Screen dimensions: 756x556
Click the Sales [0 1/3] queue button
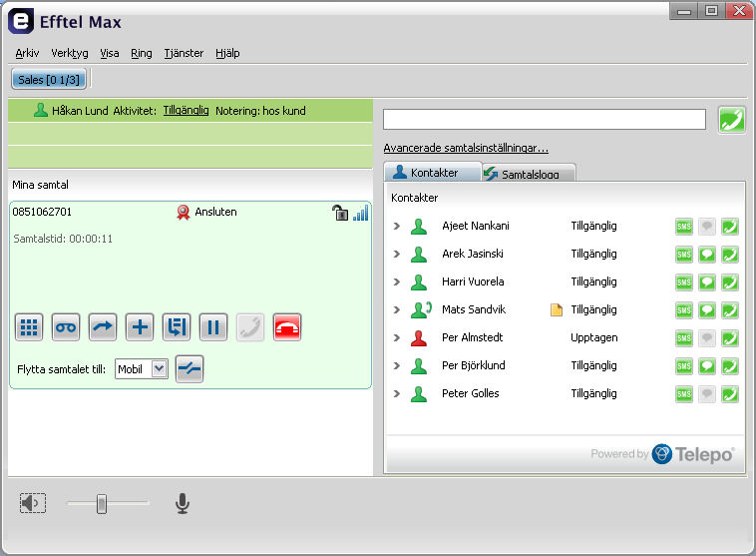(48, 80)
